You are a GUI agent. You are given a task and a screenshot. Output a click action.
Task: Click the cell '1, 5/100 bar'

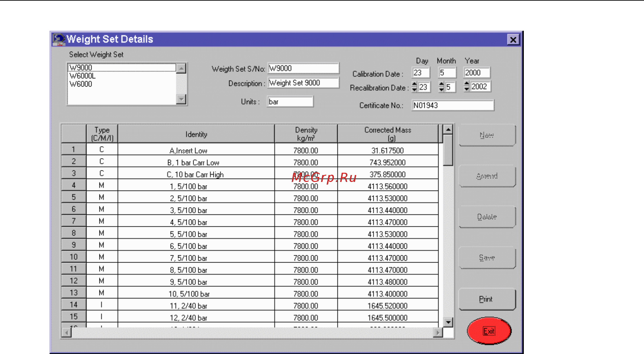click(x=196, y=185)
